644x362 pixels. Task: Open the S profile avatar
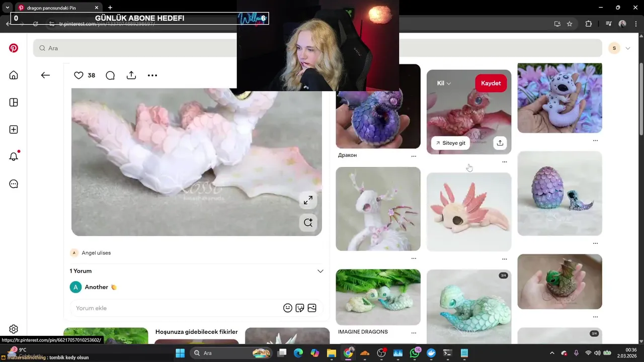point(614,48)
